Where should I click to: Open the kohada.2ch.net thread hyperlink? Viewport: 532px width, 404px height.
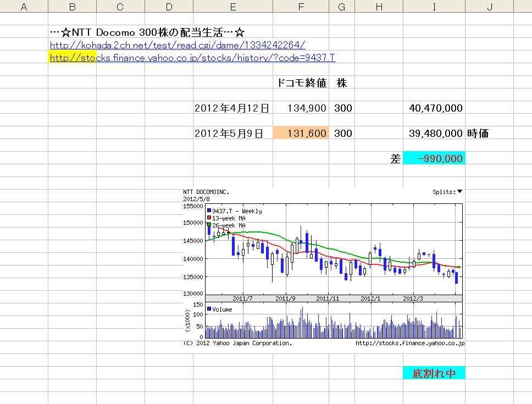click(178, 45)
